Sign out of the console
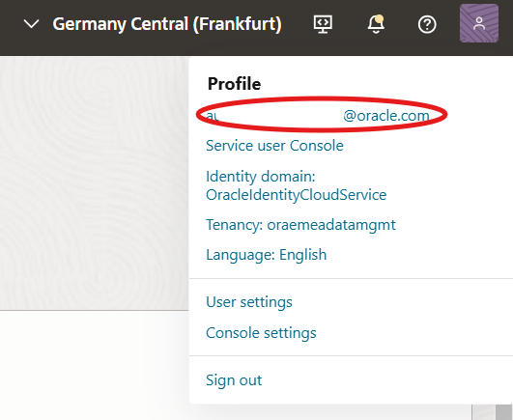513x420 pixels. tap(234, 380)
